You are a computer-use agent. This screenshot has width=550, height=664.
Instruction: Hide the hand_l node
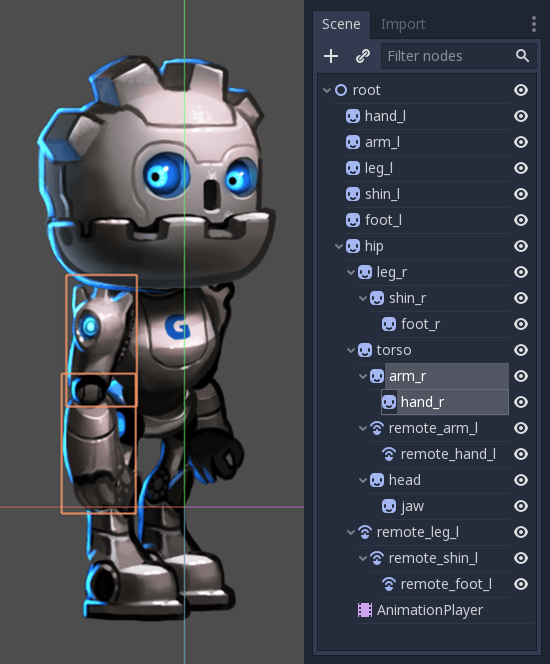(x=521, y=116)
